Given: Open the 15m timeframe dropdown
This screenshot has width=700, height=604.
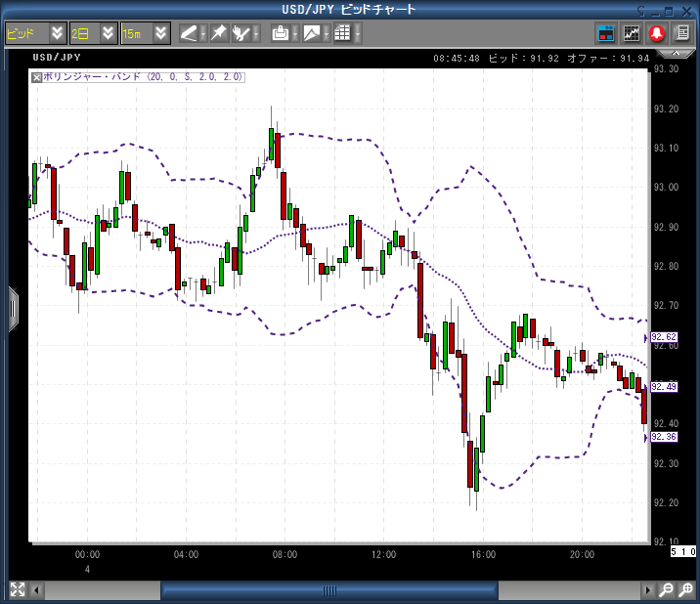Looking at the screenshot, I should coord(160,32).
